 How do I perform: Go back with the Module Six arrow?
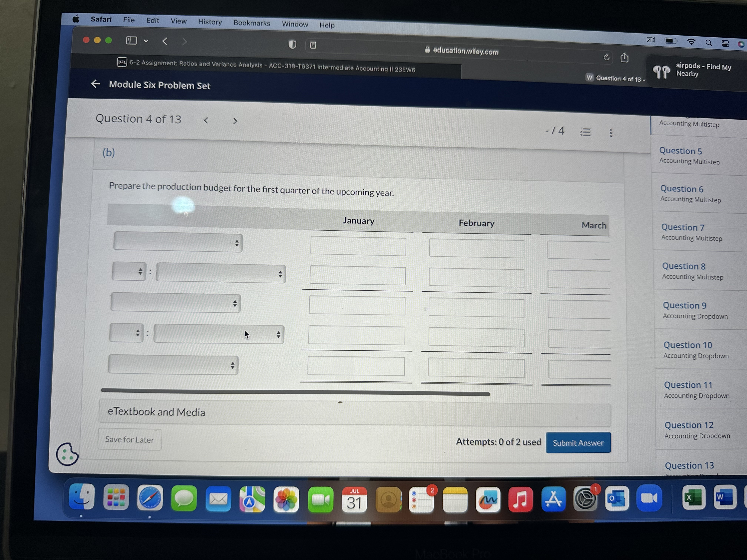coord(96,84)
